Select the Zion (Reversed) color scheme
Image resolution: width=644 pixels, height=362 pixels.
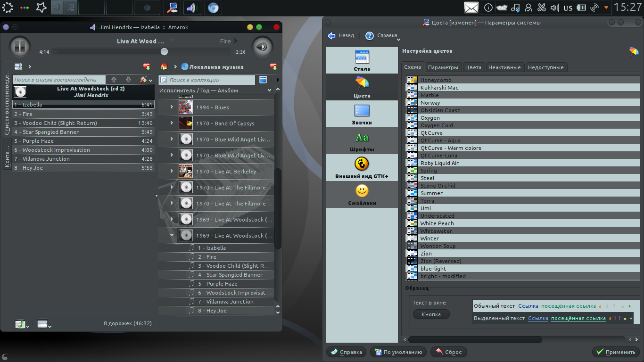[523, 261]
